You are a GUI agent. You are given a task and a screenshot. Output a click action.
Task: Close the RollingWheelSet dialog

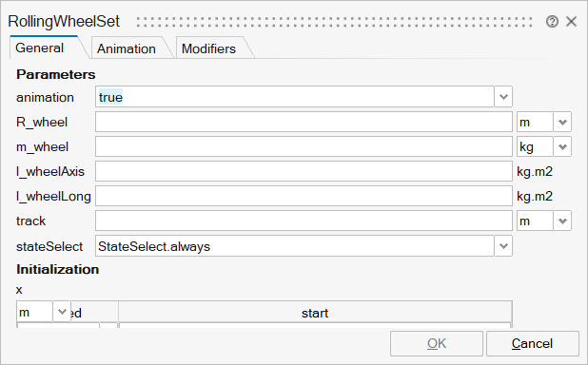571,22
